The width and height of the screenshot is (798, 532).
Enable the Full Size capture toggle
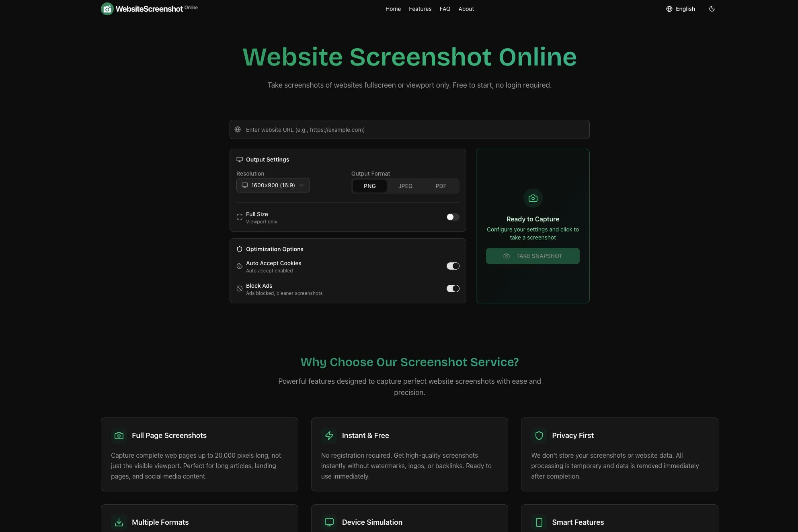452,217
